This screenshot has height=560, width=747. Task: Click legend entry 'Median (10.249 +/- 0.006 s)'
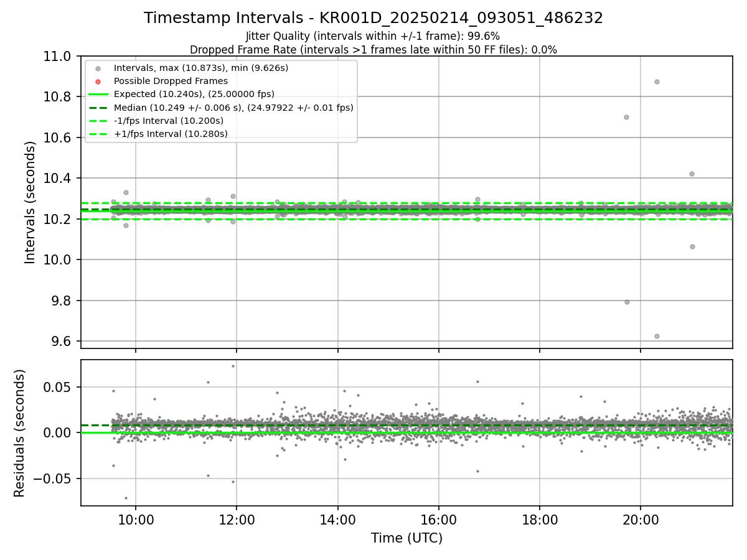(233, 108)
